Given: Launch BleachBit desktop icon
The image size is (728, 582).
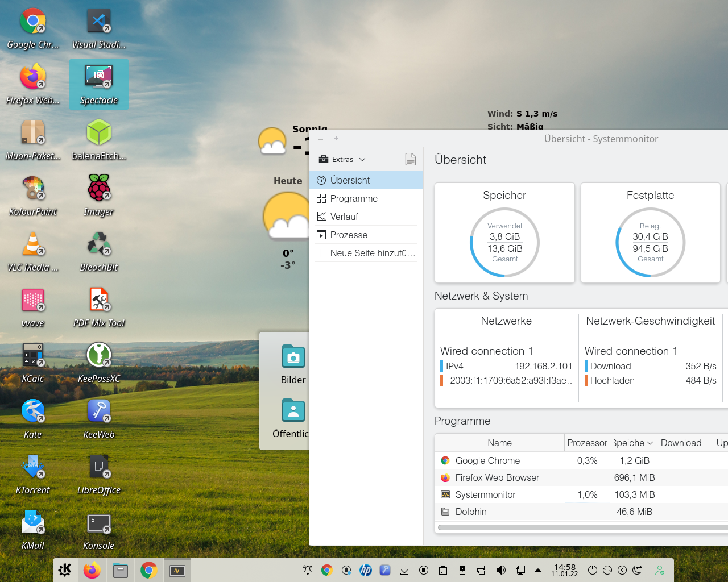Looking at the screenshot, I should tap(99, 251).
